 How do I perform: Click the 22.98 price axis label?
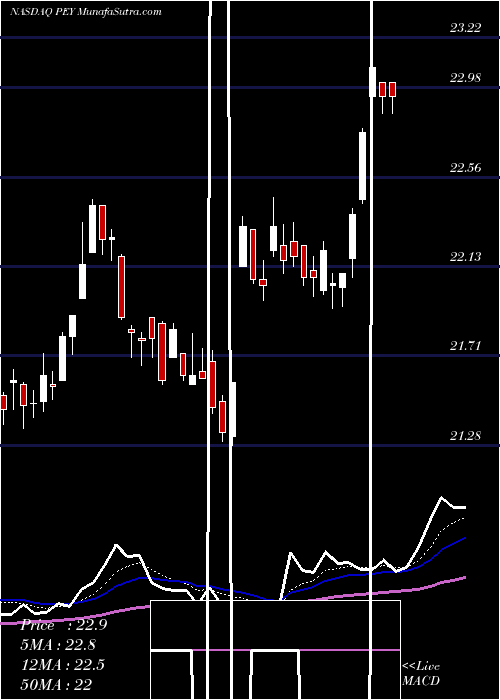click(x=466, y=78)
